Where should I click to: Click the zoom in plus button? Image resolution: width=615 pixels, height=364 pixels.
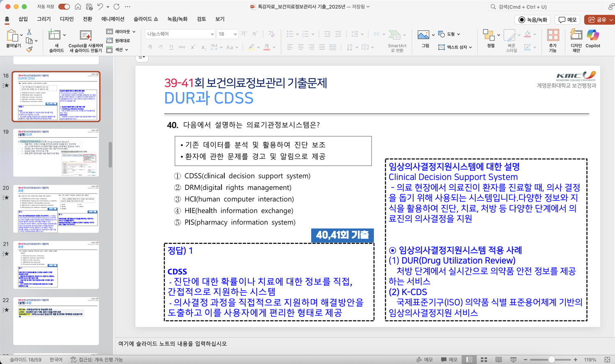576,359
